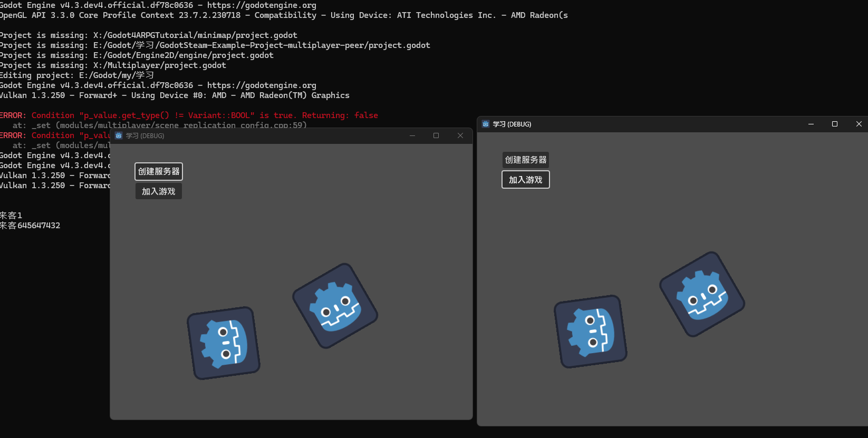
Task: Click tilted Godot robot sprite in right window
Action: [x=702, y=294]
